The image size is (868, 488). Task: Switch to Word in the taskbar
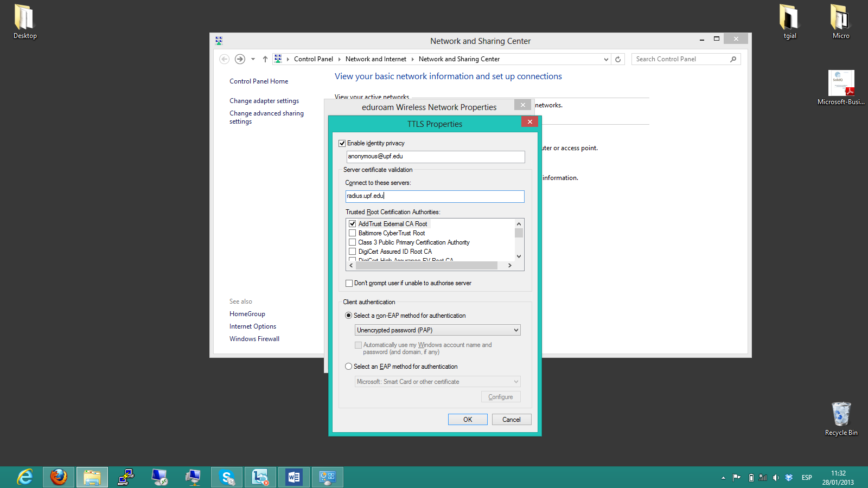point(294,477)
